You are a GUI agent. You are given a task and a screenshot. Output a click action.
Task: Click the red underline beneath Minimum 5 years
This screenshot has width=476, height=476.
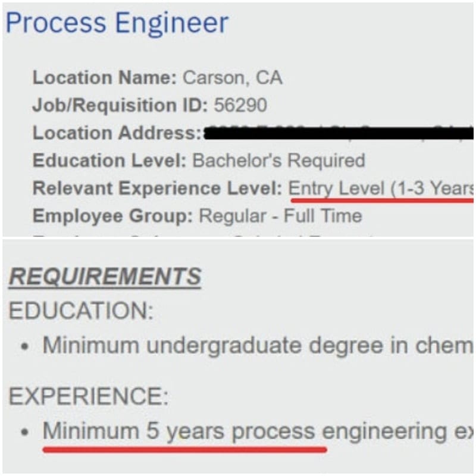[x=185, y=450]
